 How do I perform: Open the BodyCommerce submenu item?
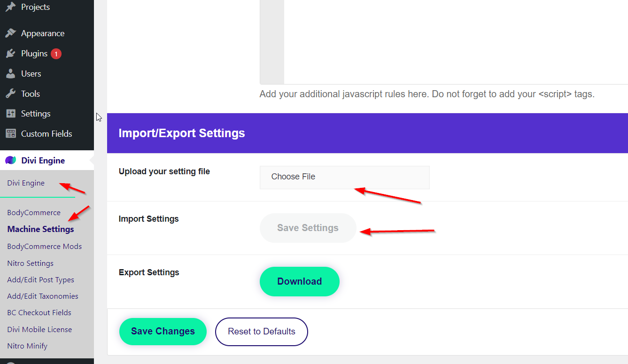click(34, 213)
